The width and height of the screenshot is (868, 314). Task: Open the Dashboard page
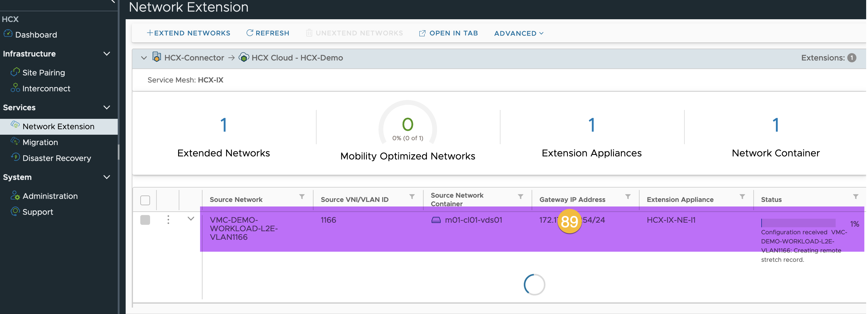click(36, 35)
